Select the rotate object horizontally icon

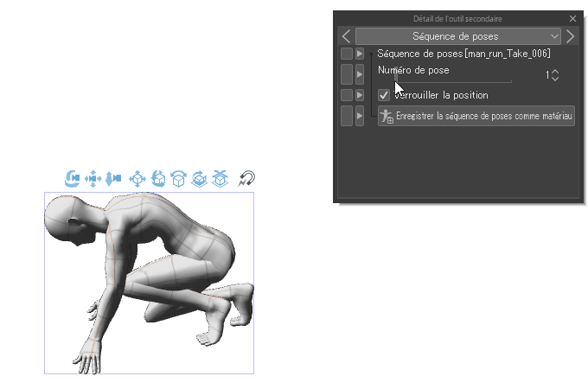click(x=178, y=178)
